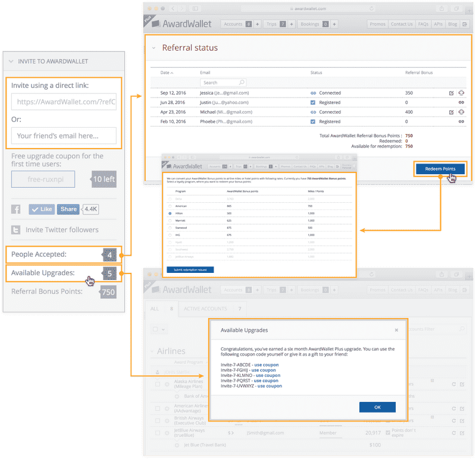Open Accounts menu in Referral status window

tap(237, 24)
